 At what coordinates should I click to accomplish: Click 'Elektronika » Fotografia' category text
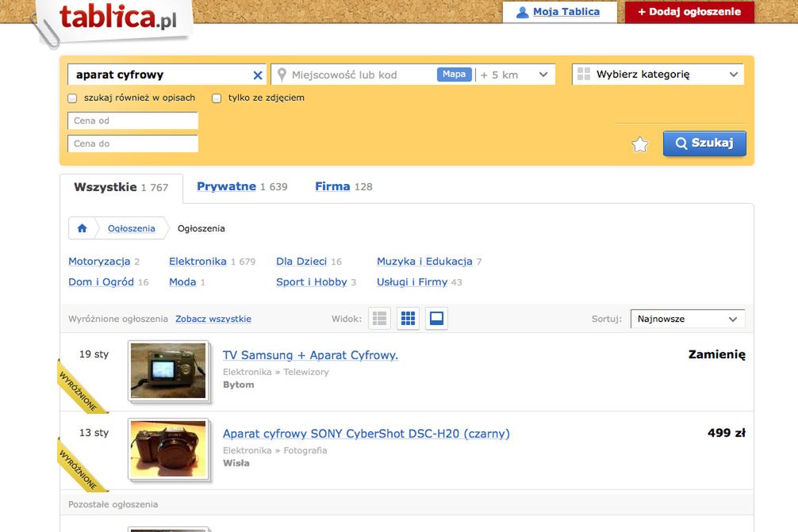pyautogui.click(x=274, y=450)
